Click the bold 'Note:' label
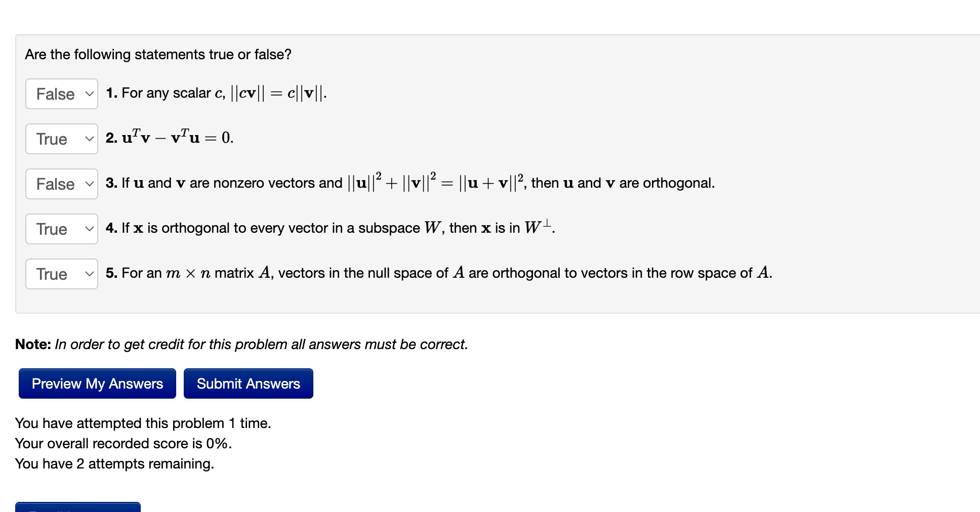 pyautogui.click(x=33, y=344)
